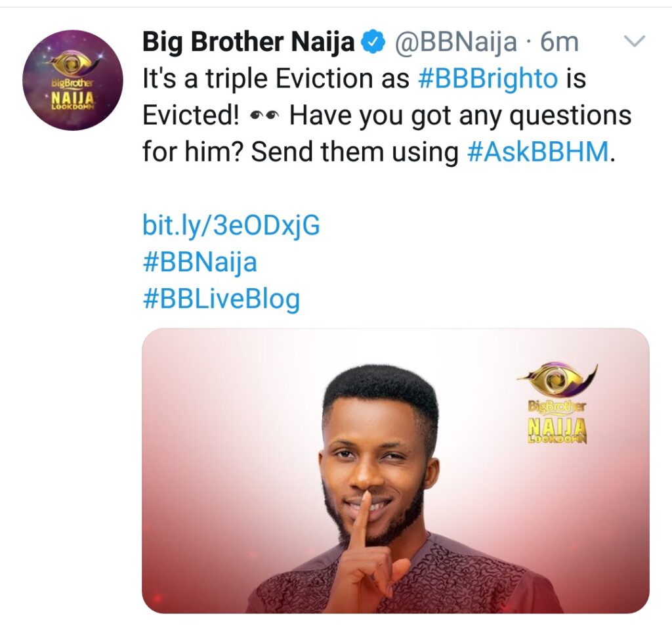Open the #BBBrighto hashtag
This screenshot has width=672, height=633.
(488, 79)
